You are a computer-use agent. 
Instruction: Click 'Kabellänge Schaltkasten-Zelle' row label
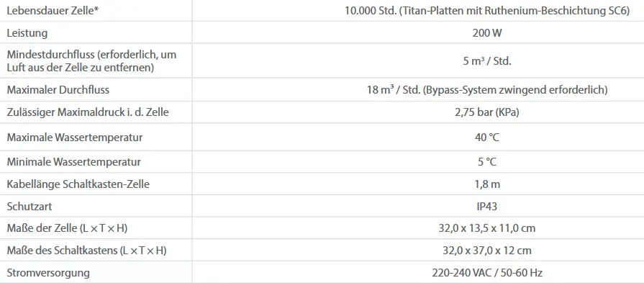point(78,184)
